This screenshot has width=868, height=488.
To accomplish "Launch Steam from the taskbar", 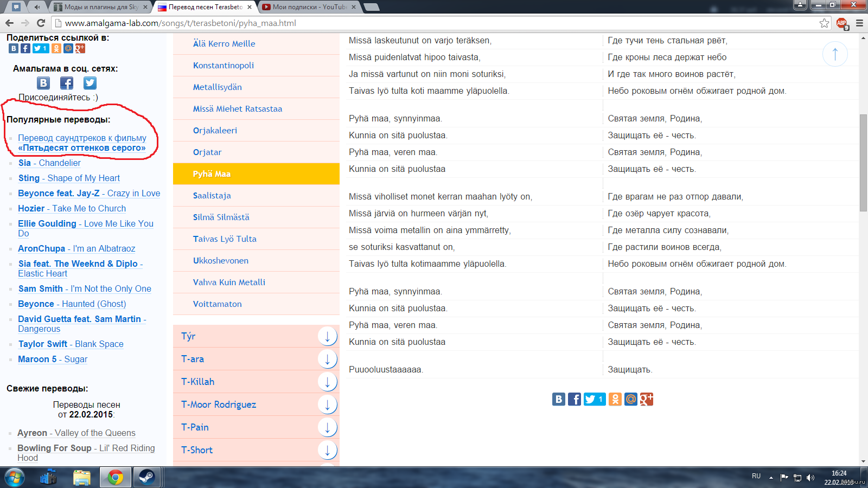I will pos(146,477).
